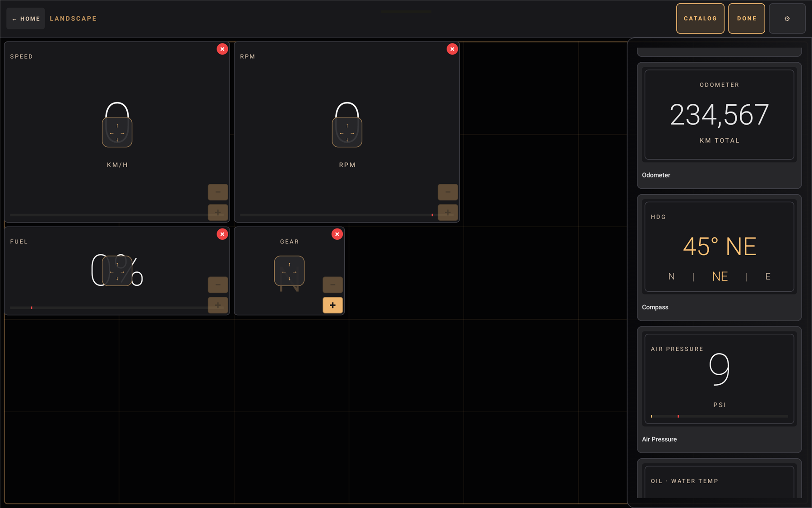Grab the move handle on the Speed widget
This screenshot has height=508, width=812.
point(117,132)
